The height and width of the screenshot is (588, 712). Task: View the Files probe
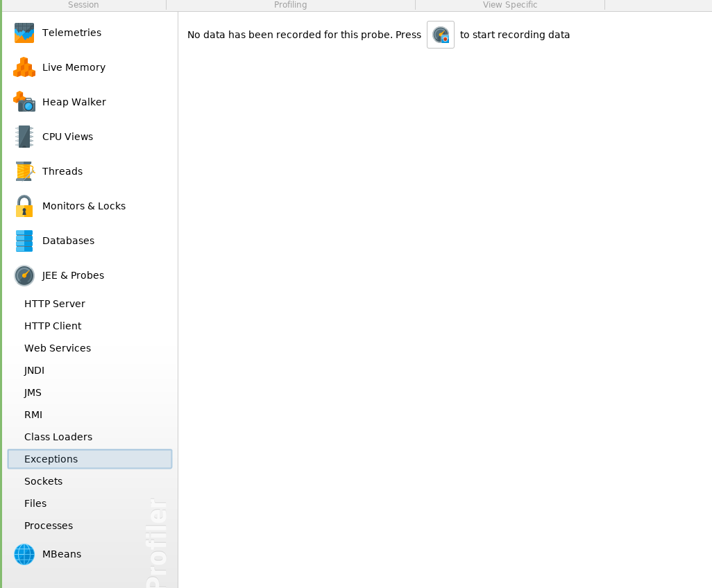pos(35,503)
